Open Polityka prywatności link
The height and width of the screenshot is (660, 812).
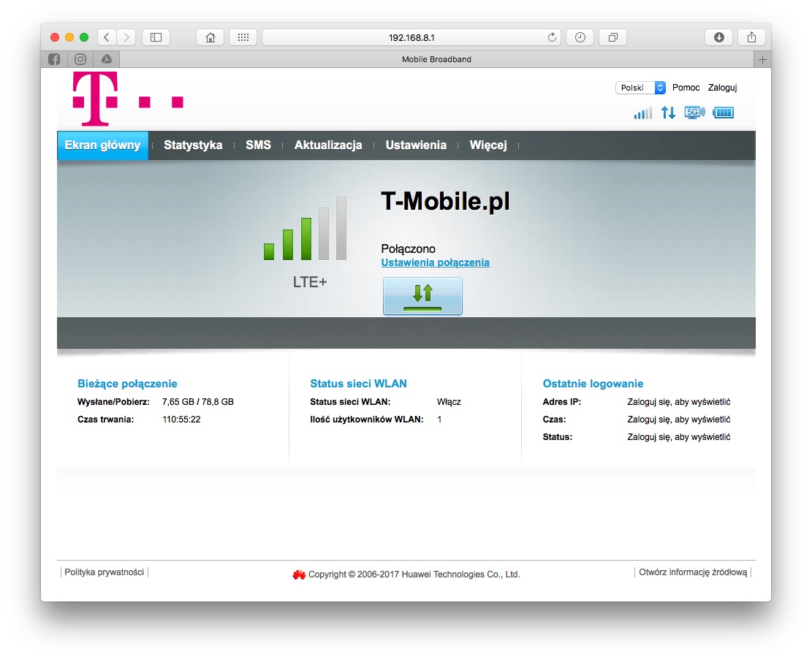(104, 572)
